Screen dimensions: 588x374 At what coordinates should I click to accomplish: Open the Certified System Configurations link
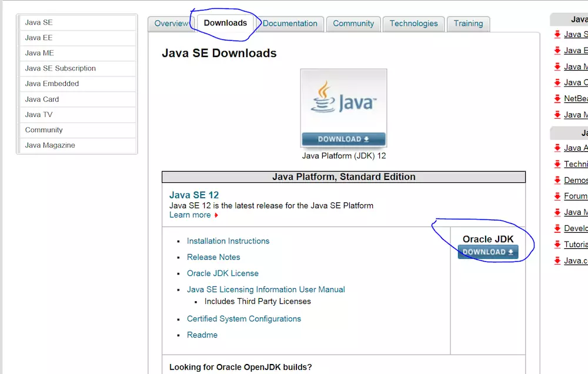click(x=244, y=319)
